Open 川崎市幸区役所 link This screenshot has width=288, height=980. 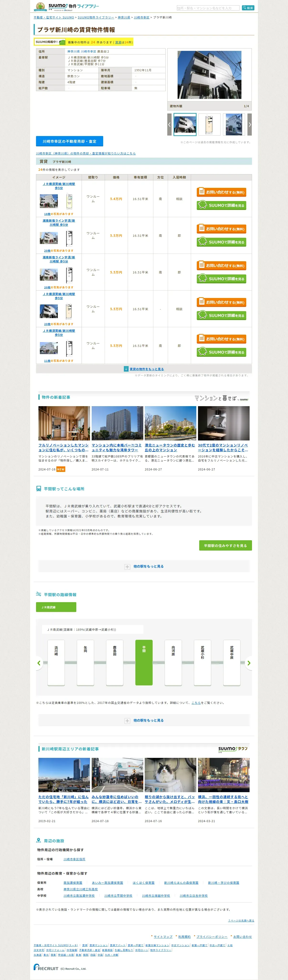coord(74,859)
